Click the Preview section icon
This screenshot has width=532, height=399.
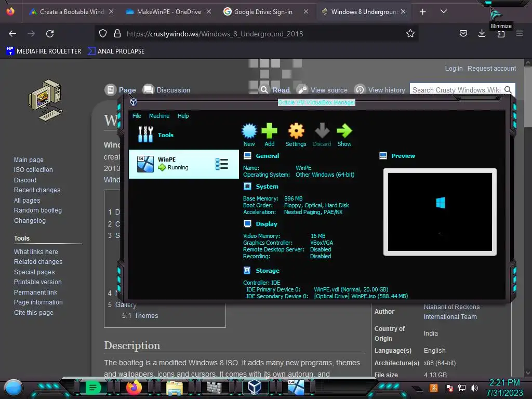[383, 156]
